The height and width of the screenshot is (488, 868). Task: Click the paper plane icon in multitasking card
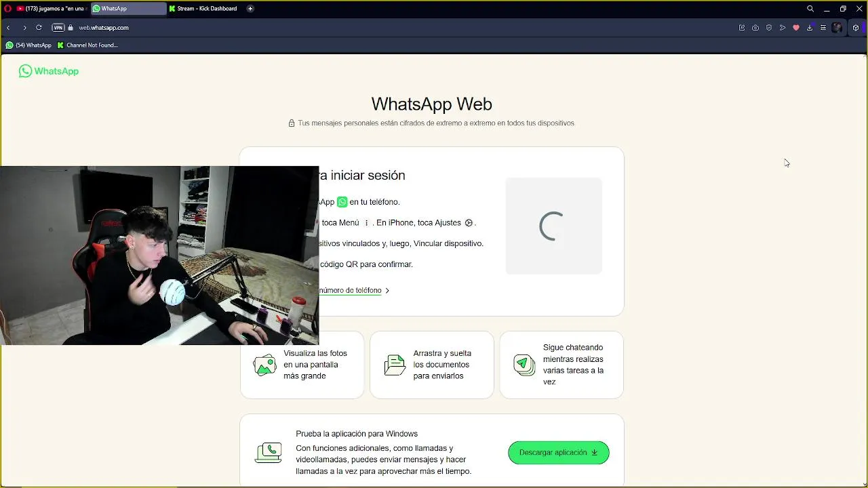(x=524, y=365)
